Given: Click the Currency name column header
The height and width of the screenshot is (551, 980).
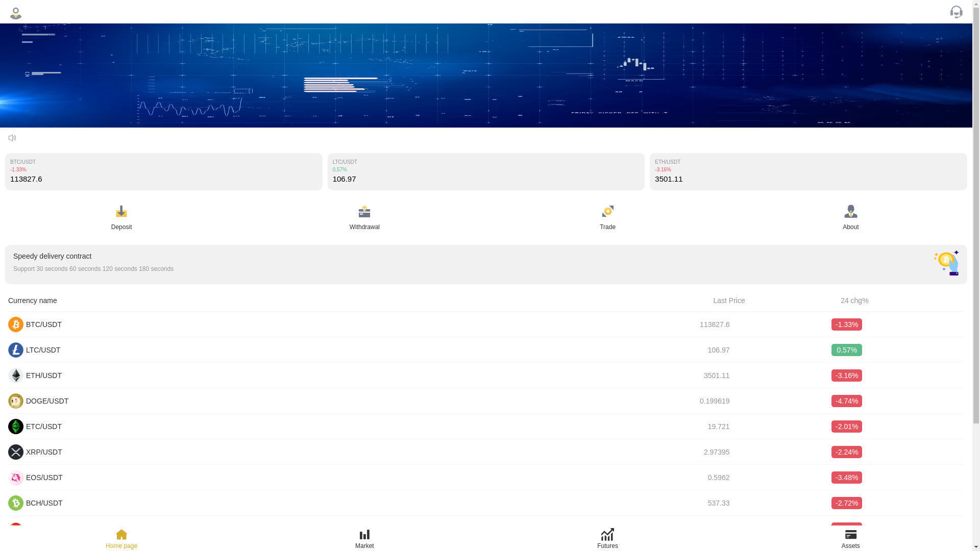Looking at the screenshot, I should (33, 300).
